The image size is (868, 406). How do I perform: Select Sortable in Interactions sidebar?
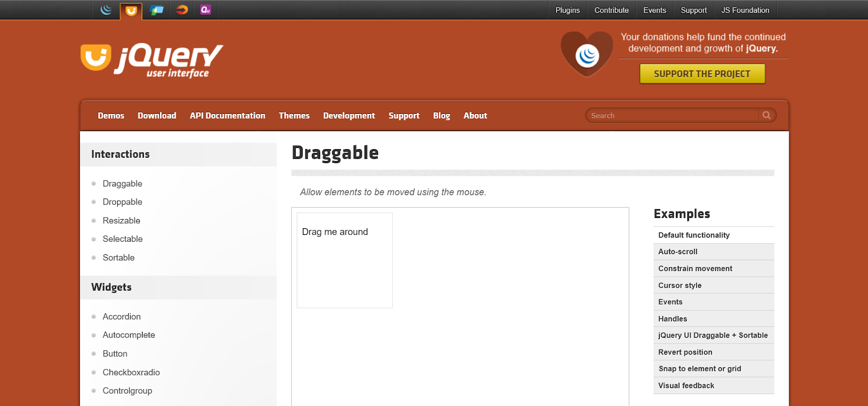click(119, 258)
